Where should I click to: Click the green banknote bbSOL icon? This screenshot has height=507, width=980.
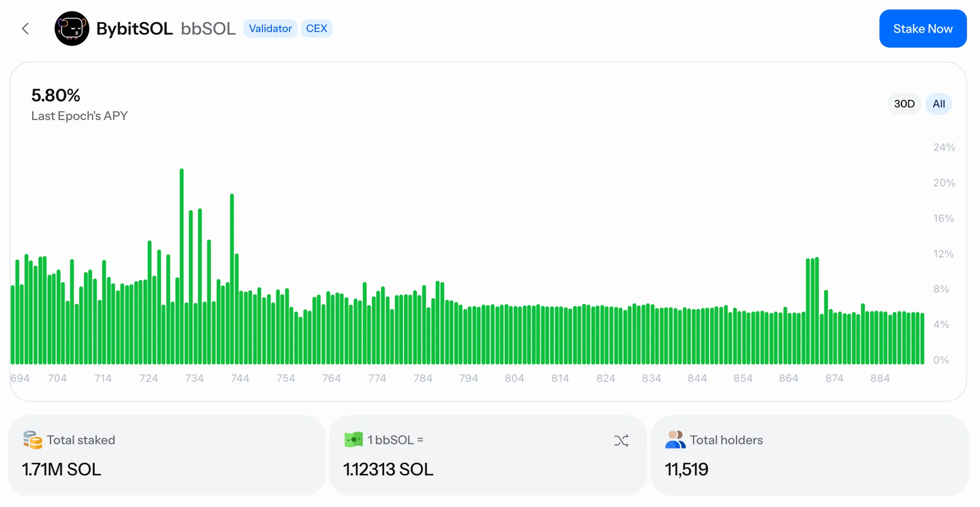(354, 440)
